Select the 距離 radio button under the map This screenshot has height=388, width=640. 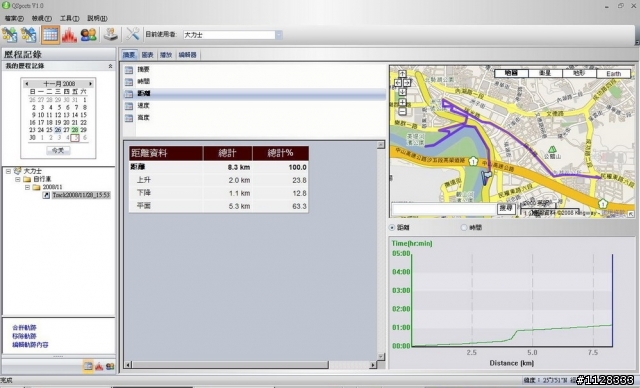[x=392, y=228]
